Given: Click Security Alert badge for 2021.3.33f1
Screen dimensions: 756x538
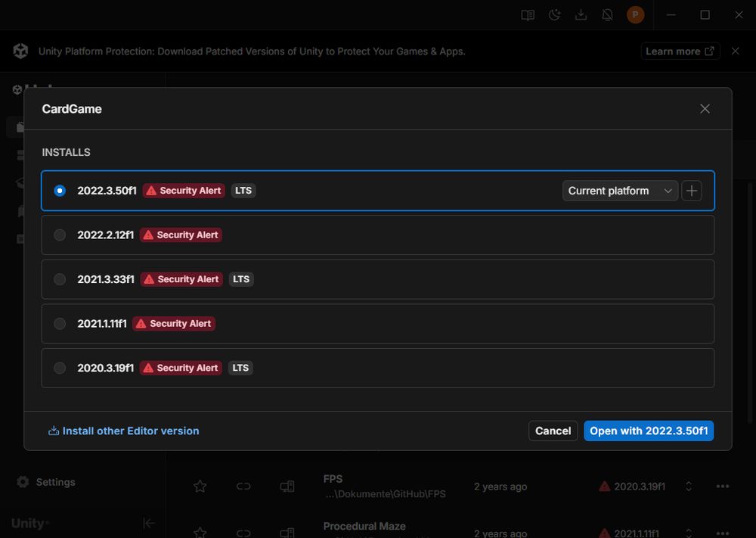Looking at the screenshot, I should coord(181,279).
